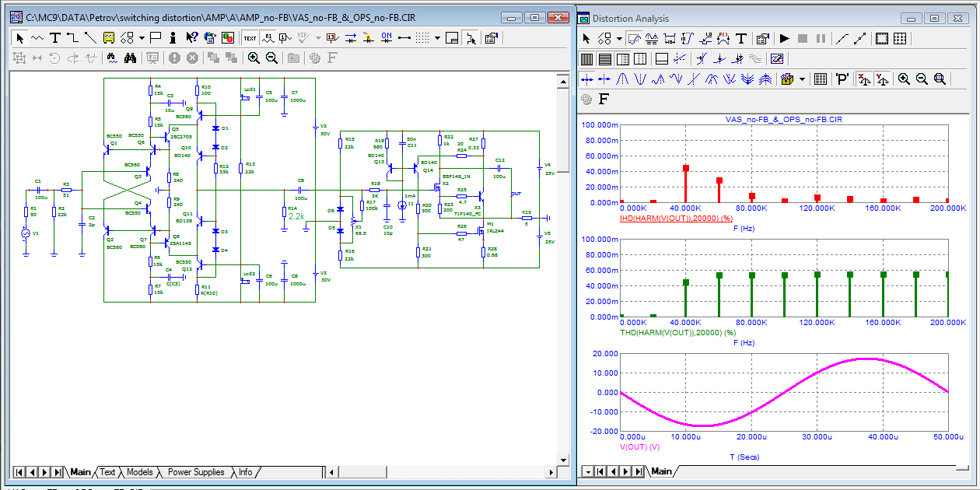Switch to the Info tab
Image resolution: width=980 pixels, height=490 pixels.
[x=245, y=472]
